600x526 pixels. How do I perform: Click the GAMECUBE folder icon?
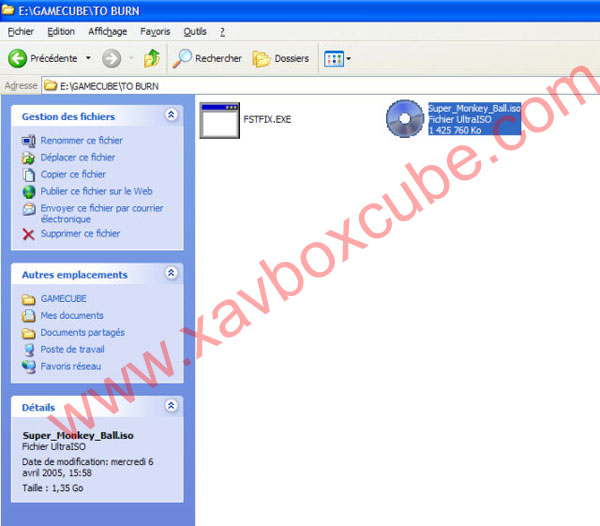click(29, 299)
